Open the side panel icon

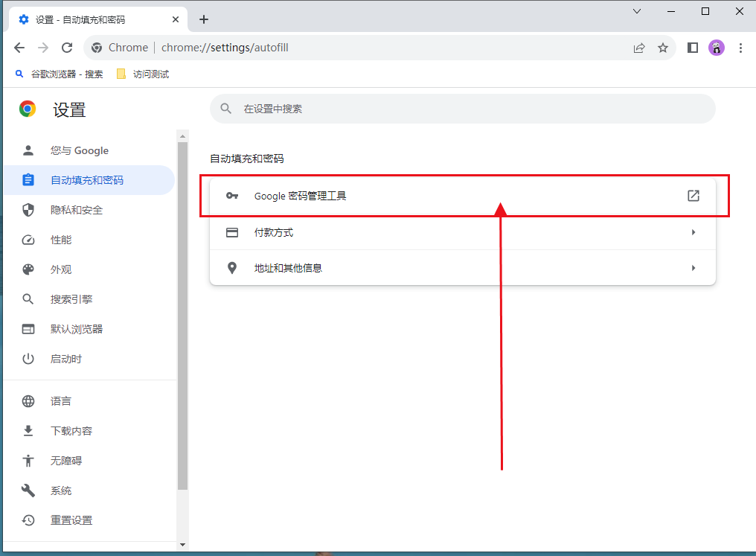click(692, 48)
